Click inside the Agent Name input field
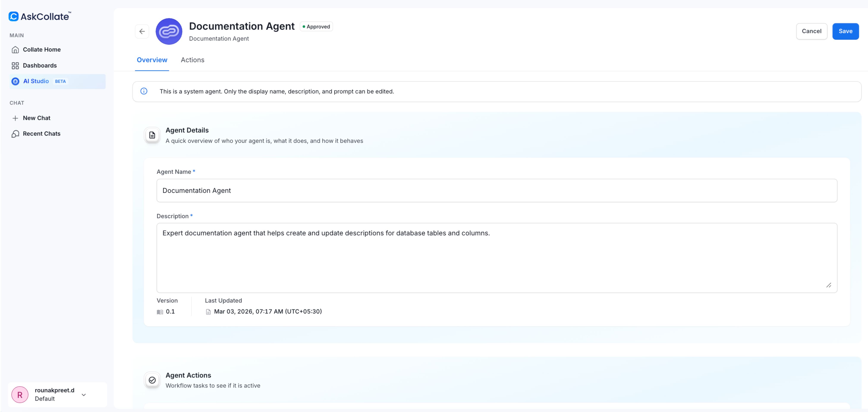This screenshot has width=868, height=412. (x=495, y=190)
